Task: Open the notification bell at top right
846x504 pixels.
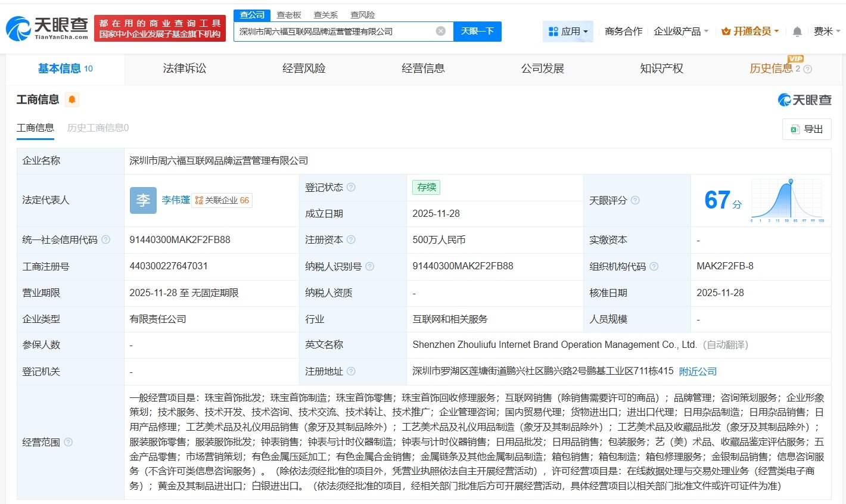Action: coord(797,31)
